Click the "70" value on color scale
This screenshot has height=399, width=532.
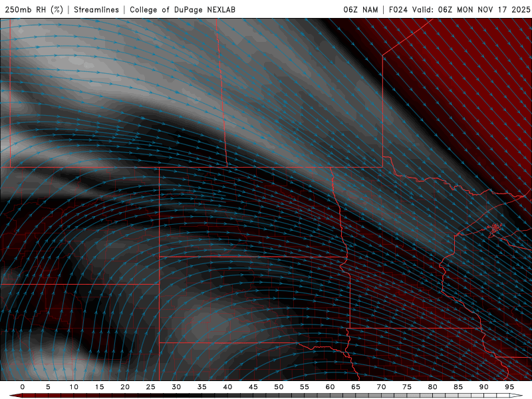(x=381, y=387)
